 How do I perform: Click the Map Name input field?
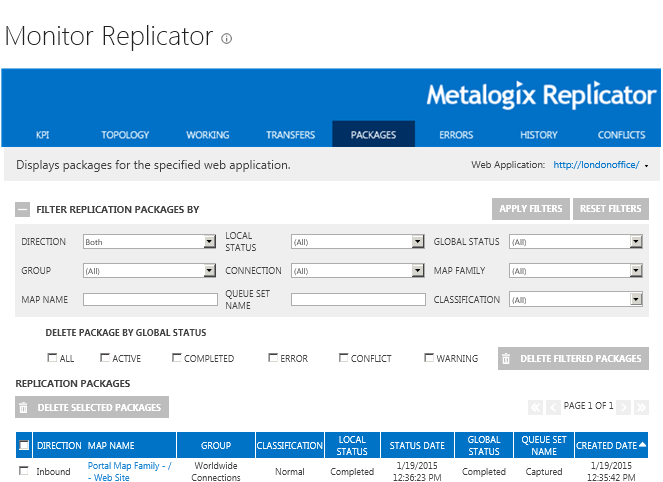[x=150, y=299]
